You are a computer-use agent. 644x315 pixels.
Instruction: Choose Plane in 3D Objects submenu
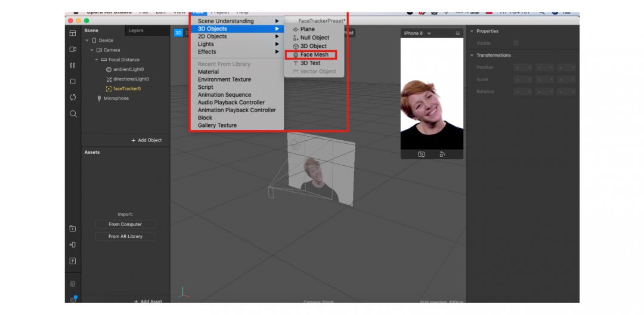[307, 29]
